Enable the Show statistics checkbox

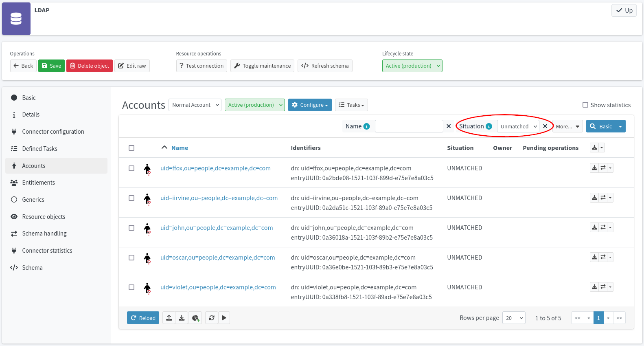click(x=585, y=105)
